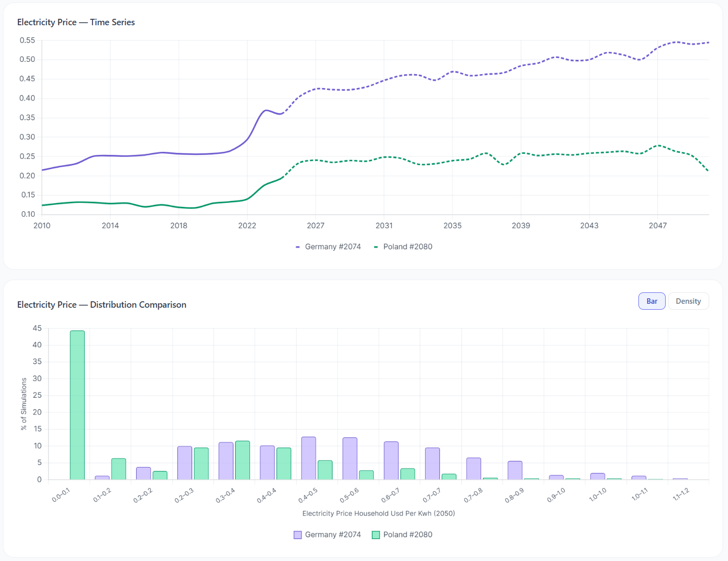This screenshot has height=561, width=728.
Task: Hide Germany #2074 in the distribution legend
Action: pyautogui.click(x=333, y=534)
